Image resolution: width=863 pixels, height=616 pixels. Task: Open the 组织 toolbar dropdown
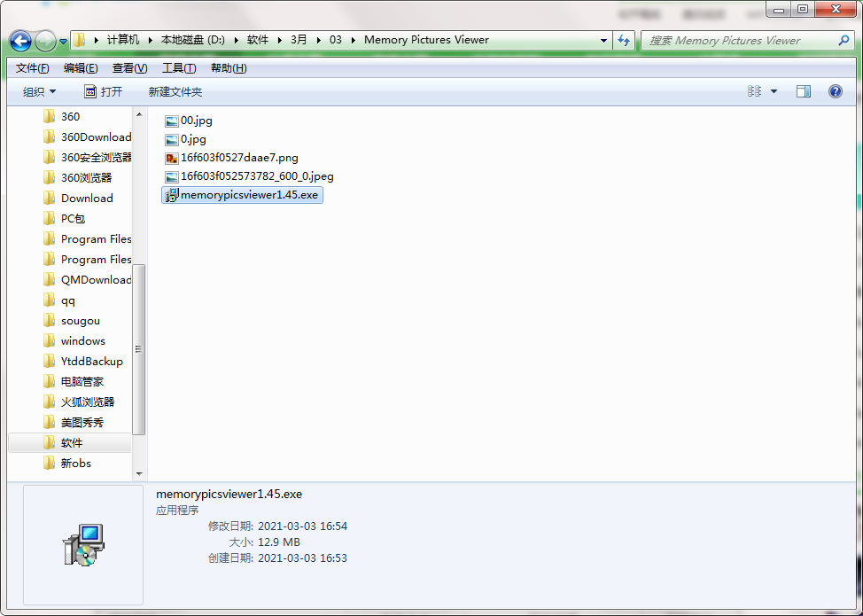tap(39, 92)
